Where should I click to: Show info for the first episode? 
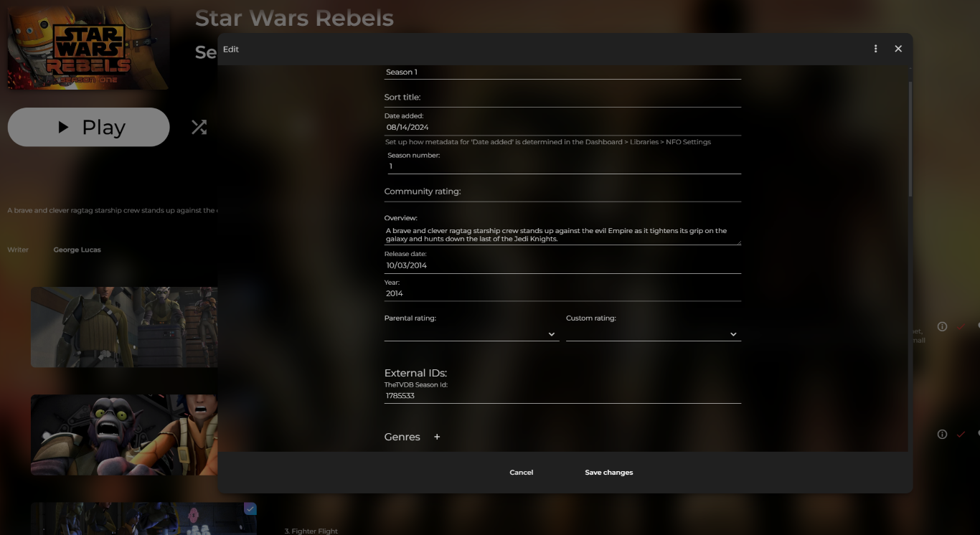[942, 327]
